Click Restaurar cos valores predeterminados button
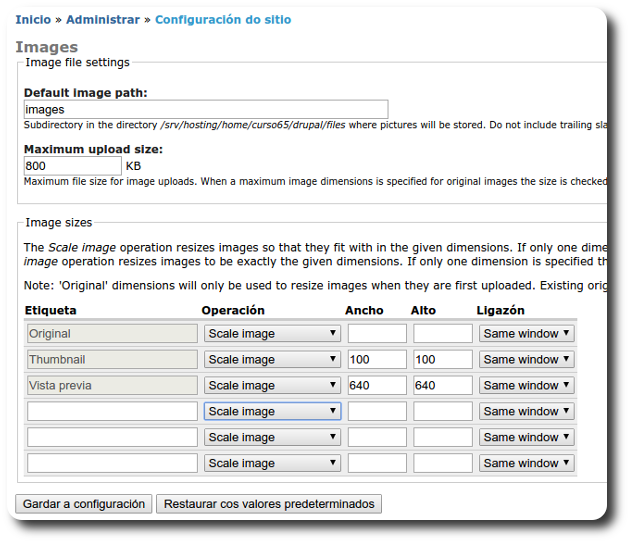 click(x=269, y=504)
